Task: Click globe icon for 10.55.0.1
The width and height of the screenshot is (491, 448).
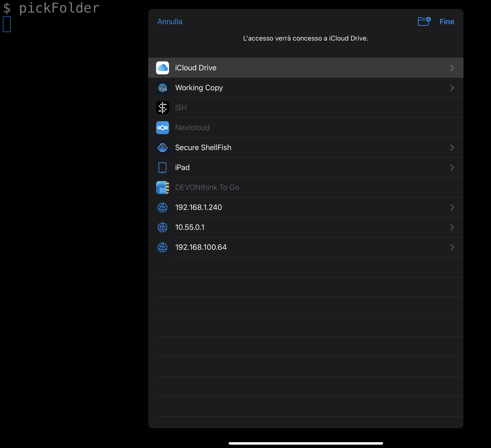Action: click(163, 228)
